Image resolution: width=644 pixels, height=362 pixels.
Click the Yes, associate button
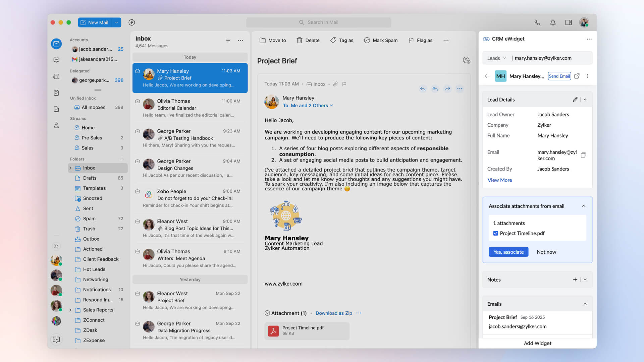tap(508, 252)
